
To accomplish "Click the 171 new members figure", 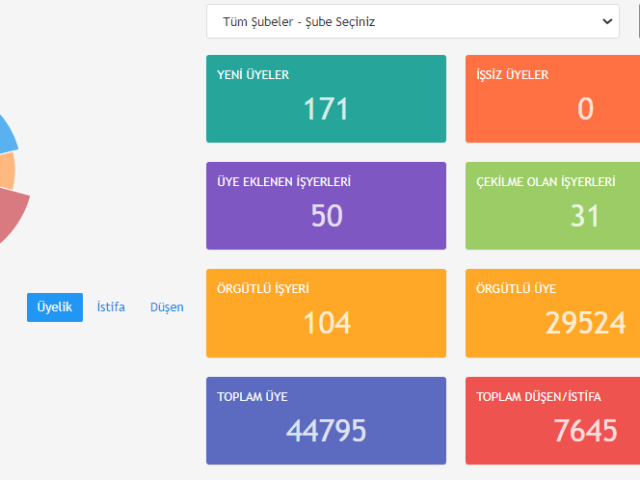I will [326, 108].
